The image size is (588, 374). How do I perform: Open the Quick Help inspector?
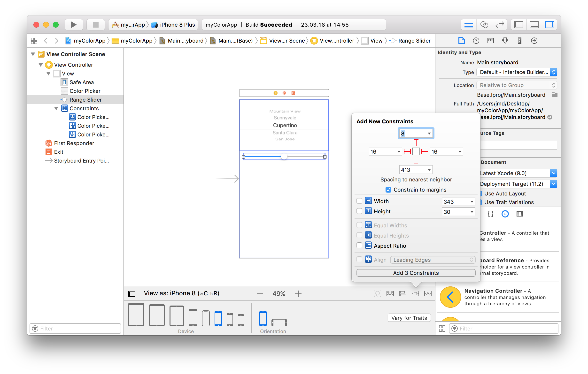click(x=476, y=41)
